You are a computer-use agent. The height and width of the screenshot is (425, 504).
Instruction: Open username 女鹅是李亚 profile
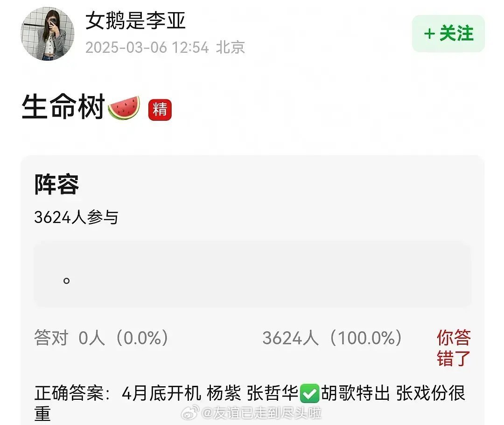point(135,21)
